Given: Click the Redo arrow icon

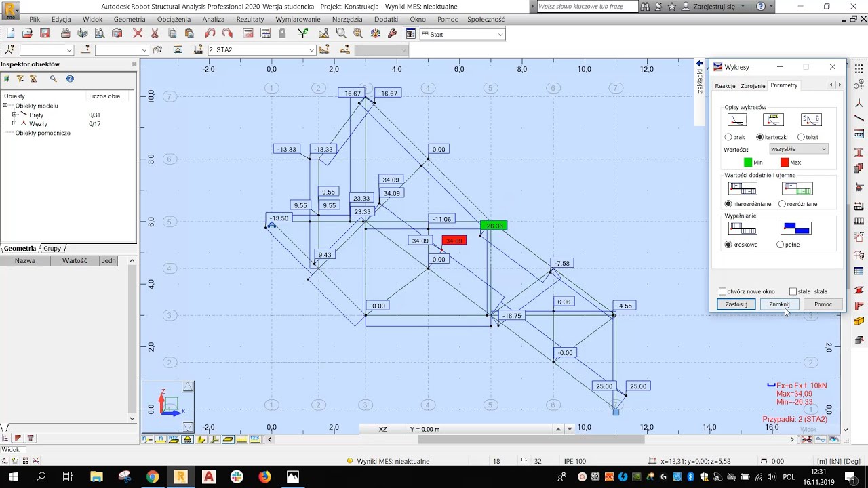Looking at the screenshot, I should [x=227, y=33].
